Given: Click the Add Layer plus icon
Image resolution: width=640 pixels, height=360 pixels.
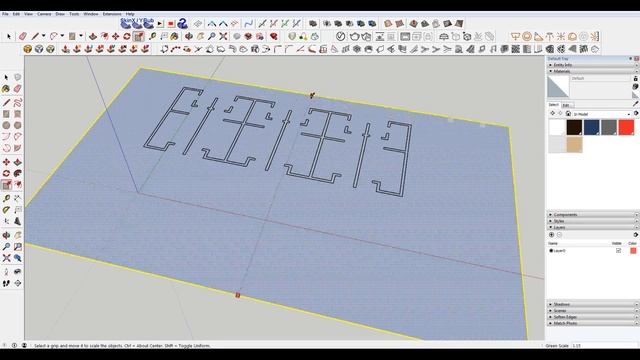Looking at the screenshot, I should (552, 235).
